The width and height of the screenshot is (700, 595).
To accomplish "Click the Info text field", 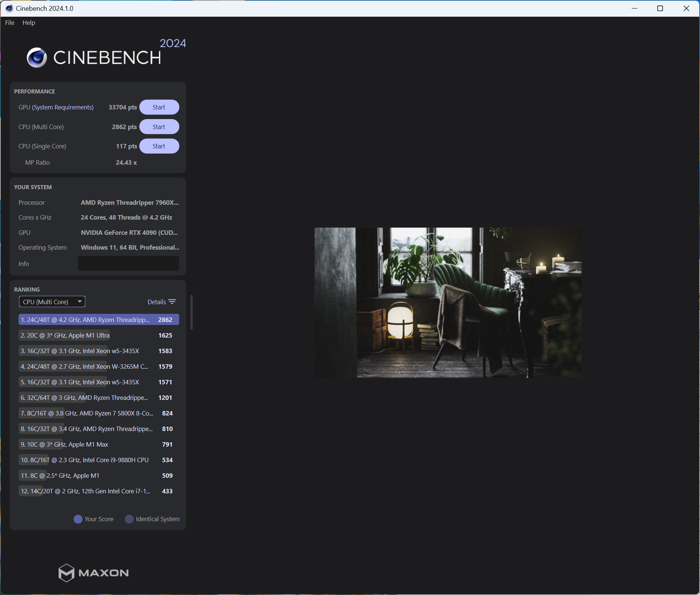I will (x=128, y=263).
